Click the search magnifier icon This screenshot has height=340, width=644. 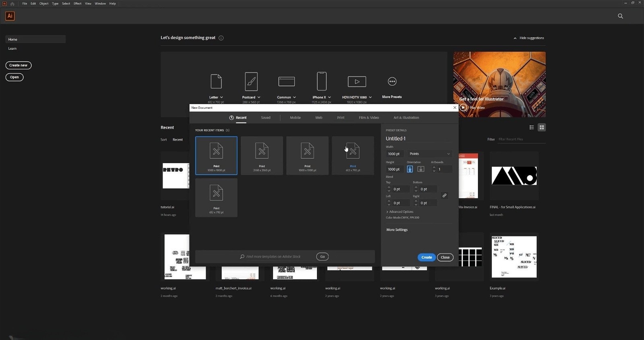point(620,16)
